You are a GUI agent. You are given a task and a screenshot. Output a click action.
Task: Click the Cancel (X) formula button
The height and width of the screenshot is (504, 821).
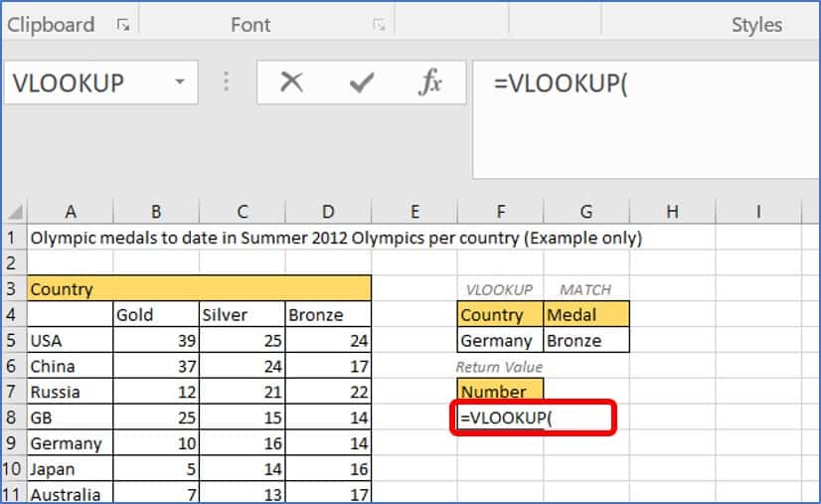[291, 83]
